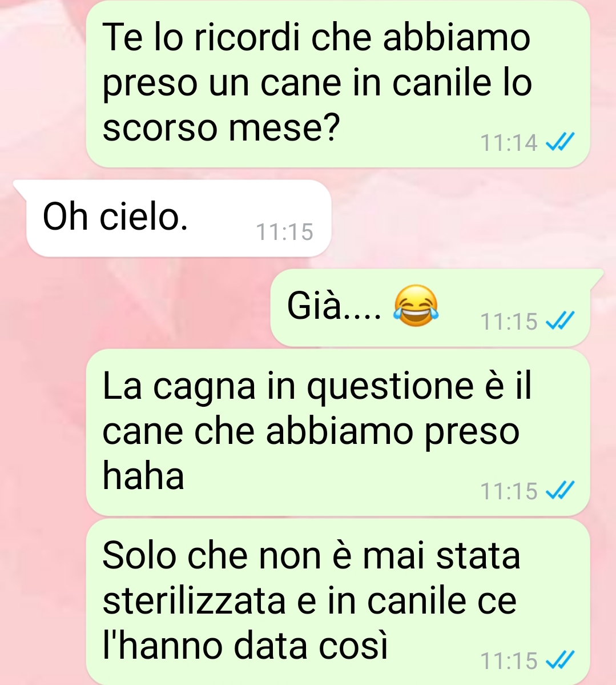616x685 pixels.
Task: Select the "La cagna in questione" message
Action: [338, 431]
